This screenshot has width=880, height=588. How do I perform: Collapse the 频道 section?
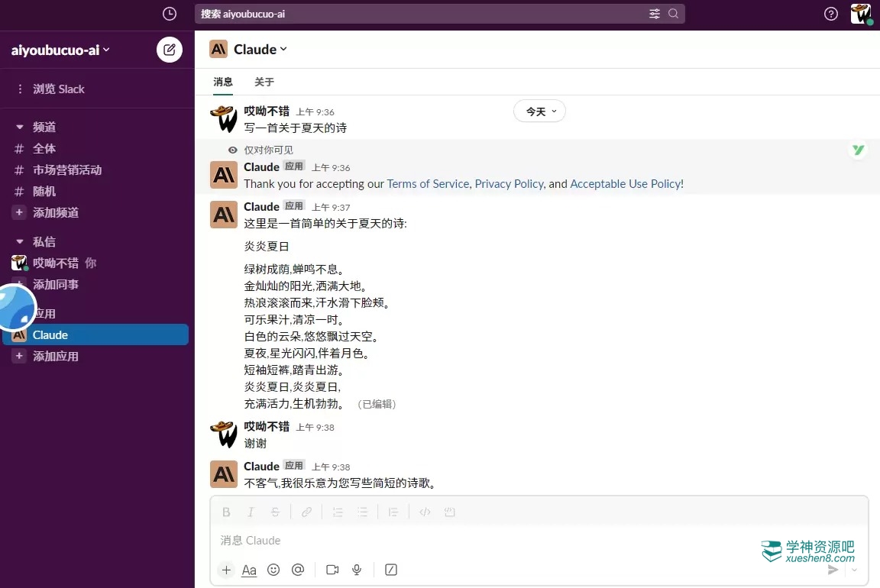point(20,128)
